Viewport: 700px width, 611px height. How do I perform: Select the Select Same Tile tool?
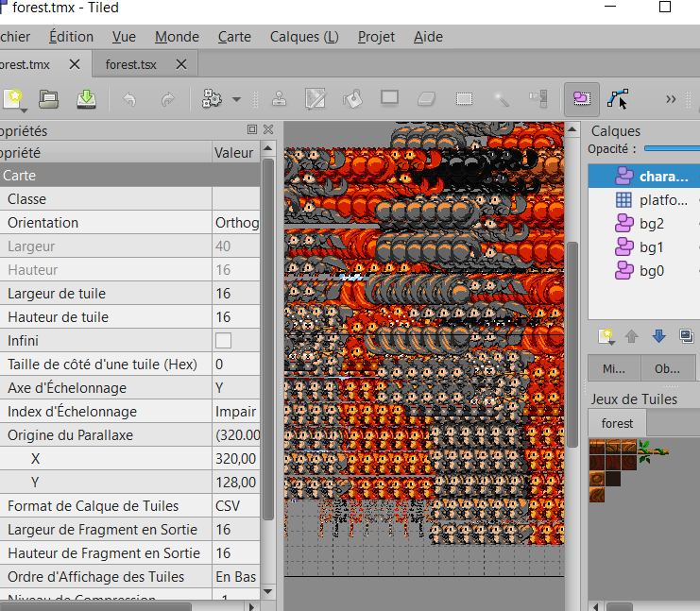pyautogui.click(x=538, y=98)
